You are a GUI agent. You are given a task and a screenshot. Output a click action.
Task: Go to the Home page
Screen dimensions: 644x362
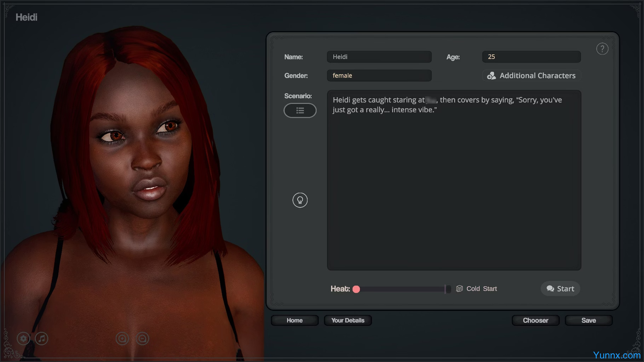point(294,320)
